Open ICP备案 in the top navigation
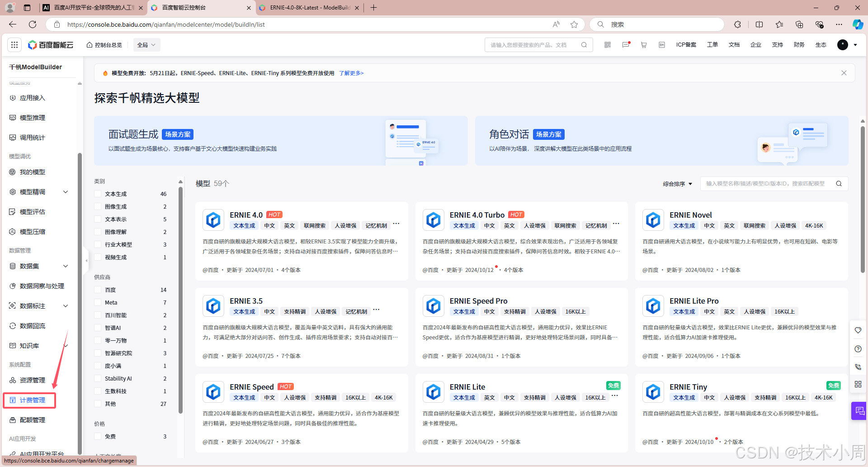Viewport: 868px width, 467px height. tap(686, 45)
